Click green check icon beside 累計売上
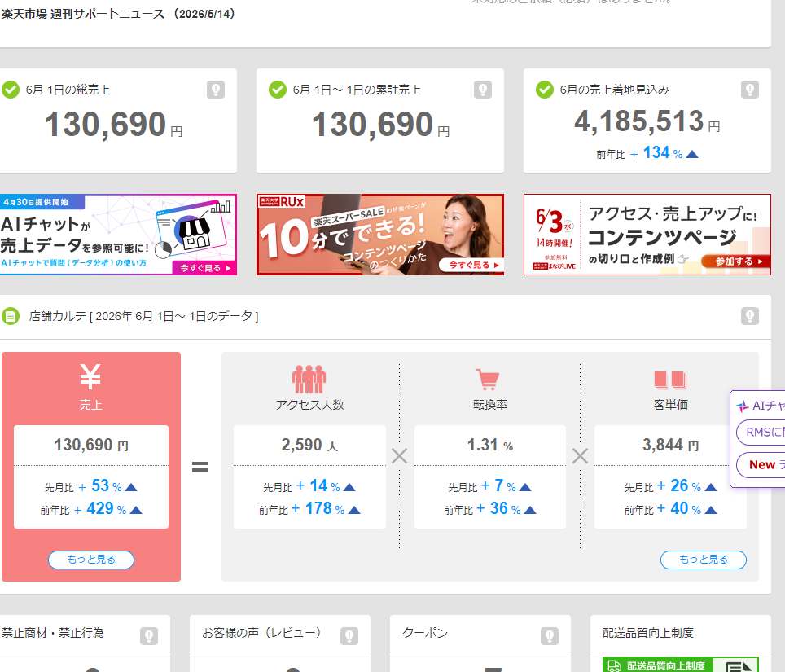Viewport: 785px width, 672px height. (278, 90)
